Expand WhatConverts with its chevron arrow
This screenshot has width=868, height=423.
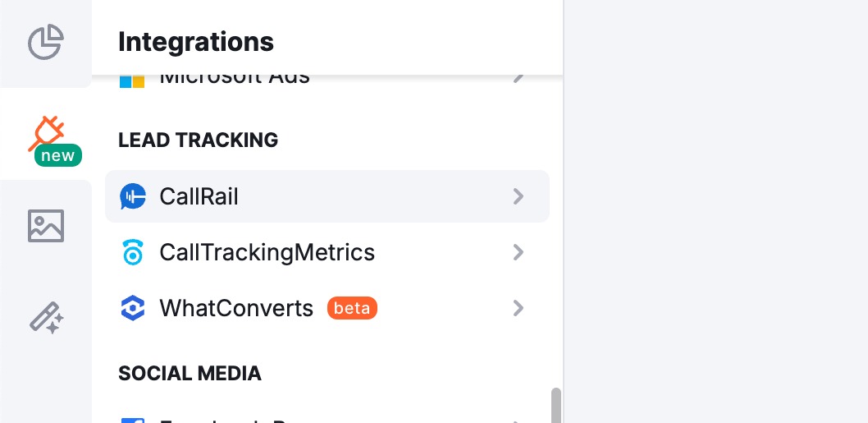(x=518, y=308)
